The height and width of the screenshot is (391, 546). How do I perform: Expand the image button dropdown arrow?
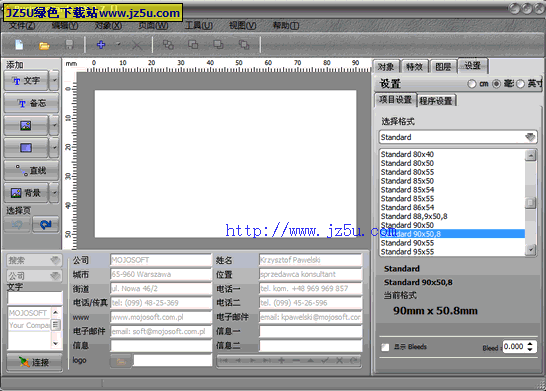point(54,125)
